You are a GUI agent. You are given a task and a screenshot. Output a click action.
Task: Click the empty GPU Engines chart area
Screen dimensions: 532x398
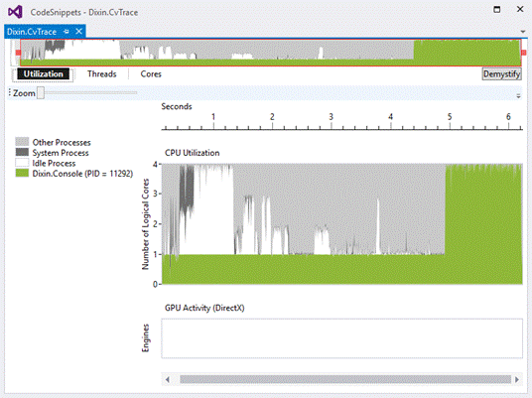[x=341, y=338]
